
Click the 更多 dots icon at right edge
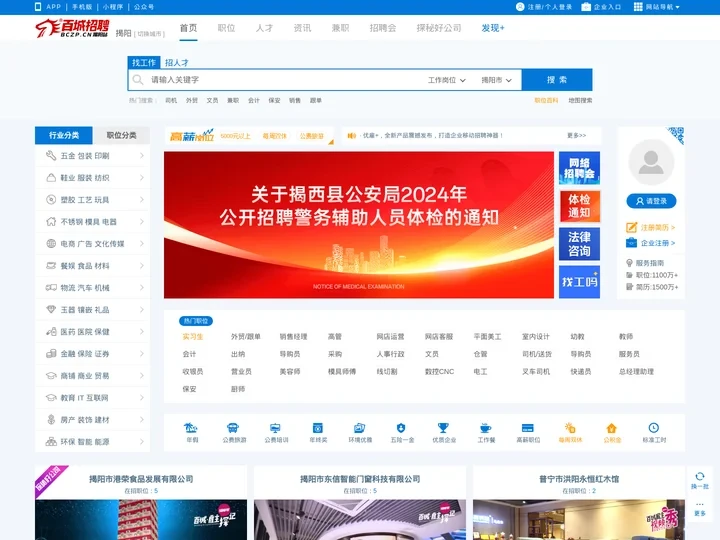pyautogui.click(x=700, y=504)
